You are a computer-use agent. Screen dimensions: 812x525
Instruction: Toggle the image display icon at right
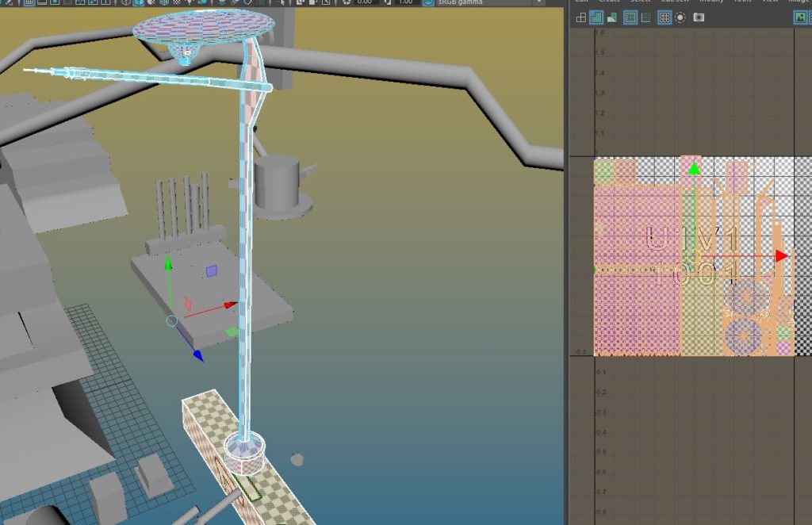[x=800, y=17]
